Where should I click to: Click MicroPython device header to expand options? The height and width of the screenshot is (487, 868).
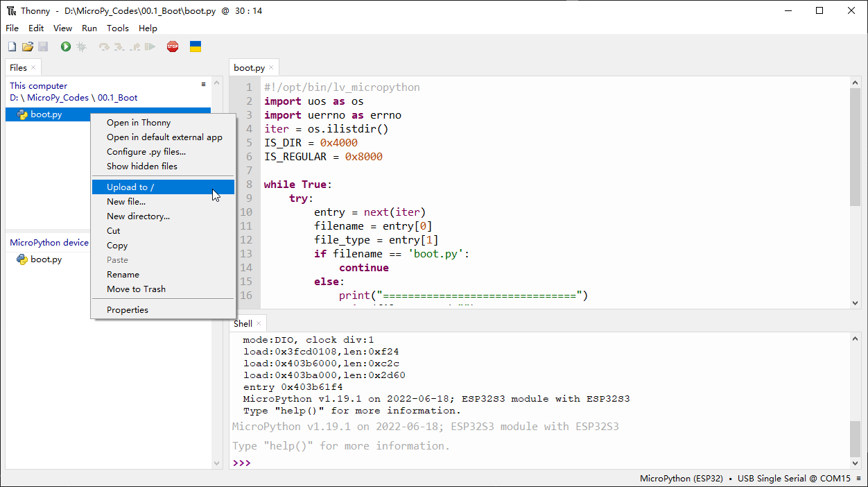49,242
